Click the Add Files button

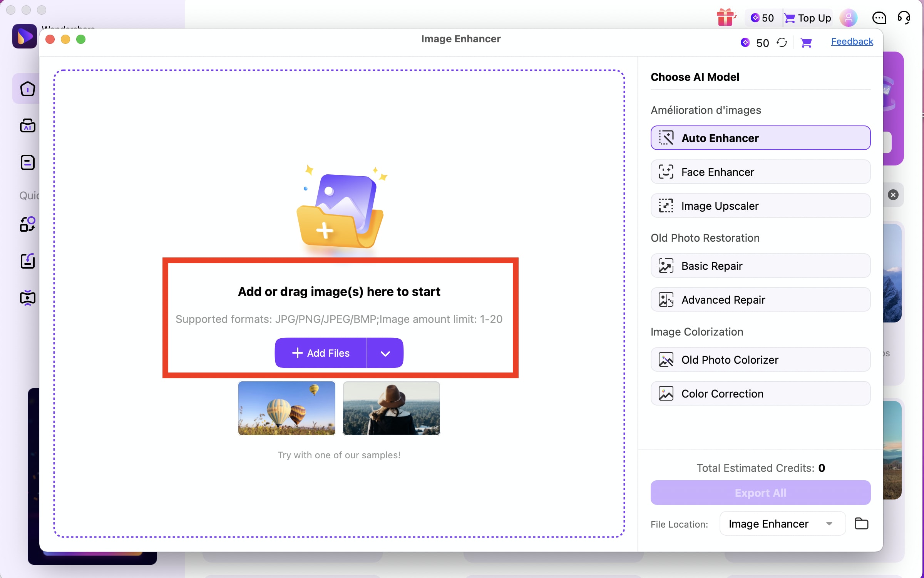(321, 353)
